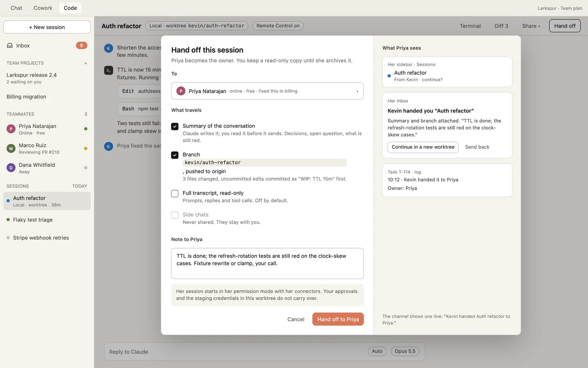Start a New session
The width and height of the screenshot is (588, 368).
(x=47, y=27)
